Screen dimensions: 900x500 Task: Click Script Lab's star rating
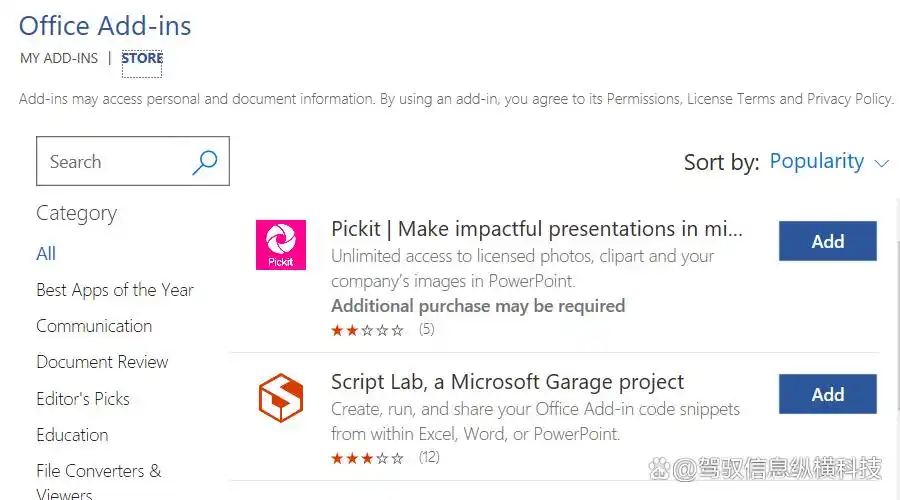(x=367, y=458)
